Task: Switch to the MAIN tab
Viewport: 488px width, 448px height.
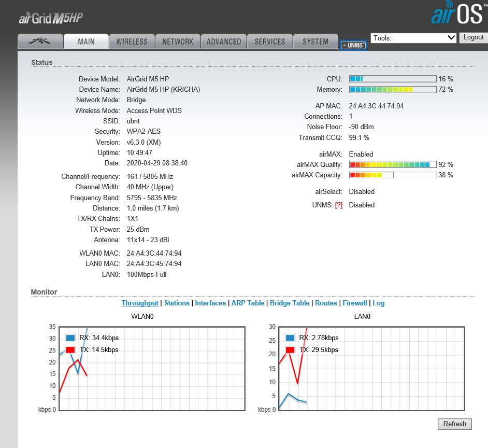Action: tap(86, 41)
